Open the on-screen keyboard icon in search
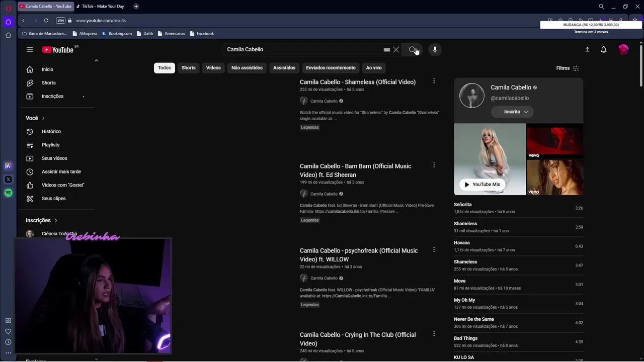The image size is (644, 362). 386,50
